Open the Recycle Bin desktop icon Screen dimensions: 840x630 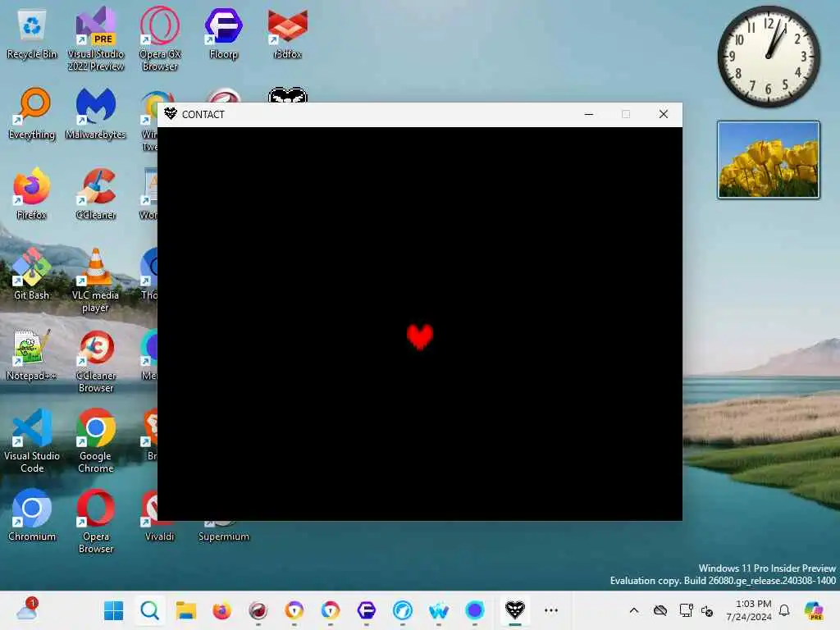point(32,33)
